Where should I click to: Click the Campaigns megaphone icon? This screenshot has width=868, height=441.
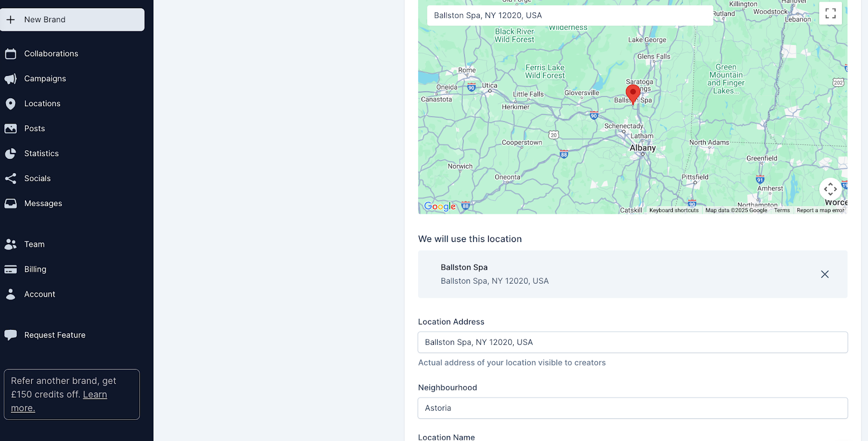click(10, 79)
